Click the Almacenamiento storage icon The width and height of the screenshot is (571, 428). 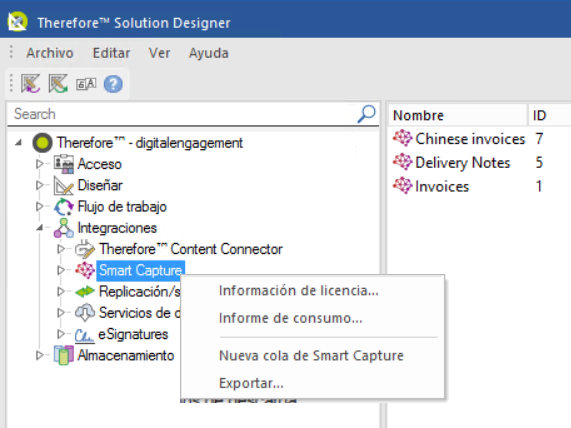coord(64,355)
